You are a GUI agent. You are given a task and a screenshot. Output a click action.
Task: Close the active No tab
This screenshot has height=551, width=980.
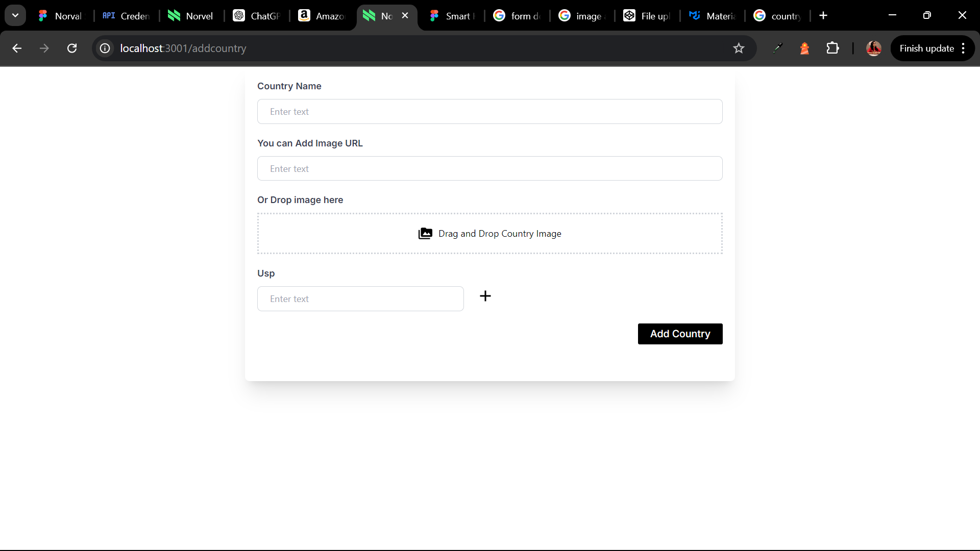pyautogui.click(x=405, y=15)
